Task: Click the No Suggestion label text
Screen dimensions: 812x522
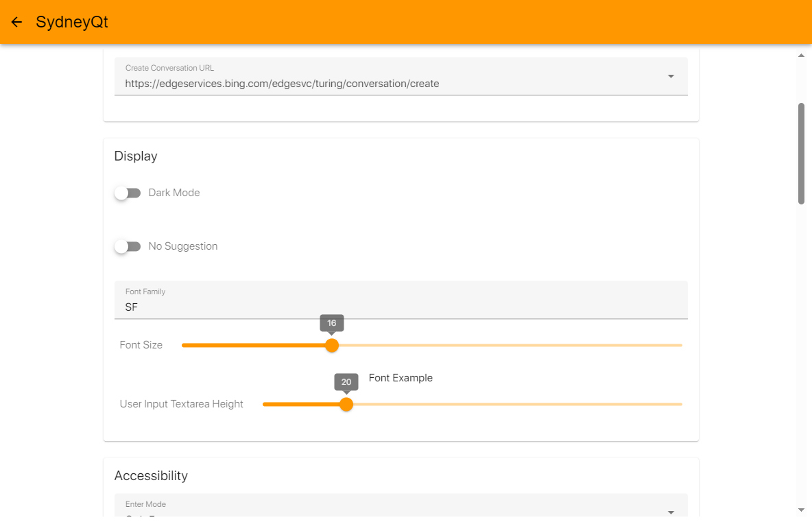Action: pos(183,246)
